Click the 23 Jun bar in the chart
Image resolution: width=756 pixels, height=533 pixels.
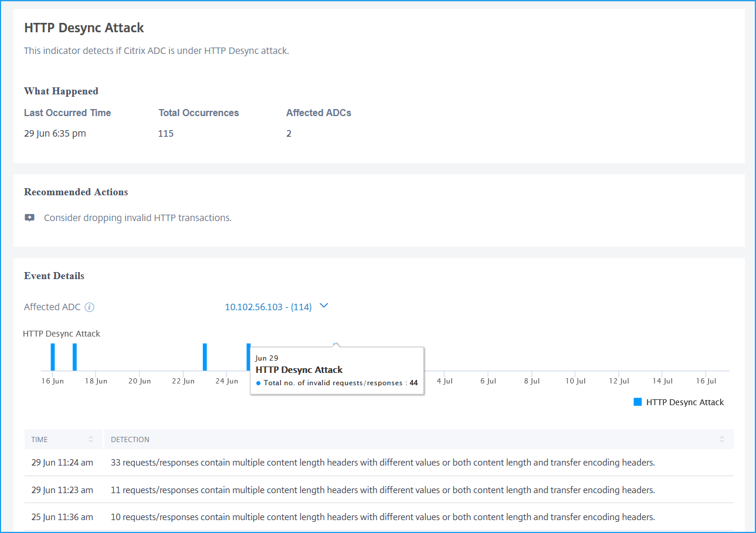coord(205,357)
